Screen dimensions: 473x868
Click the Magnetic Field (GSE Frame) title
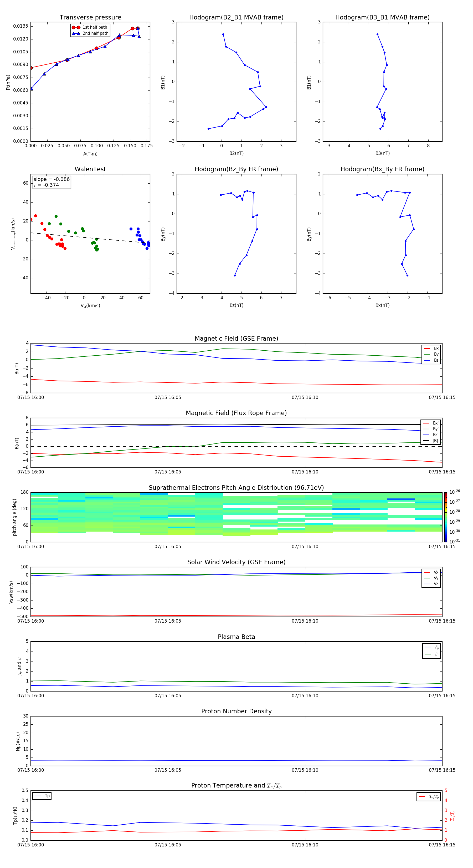236,339
